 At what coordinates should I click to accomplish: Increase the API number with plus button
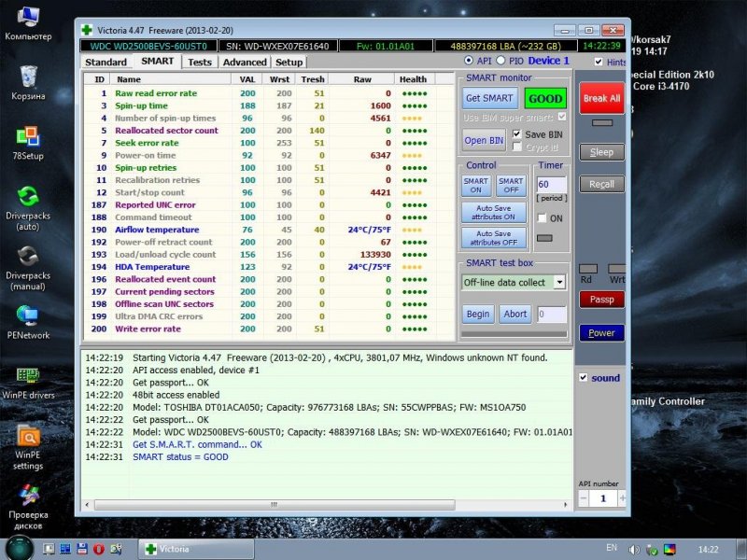click(x=622, y=499)
